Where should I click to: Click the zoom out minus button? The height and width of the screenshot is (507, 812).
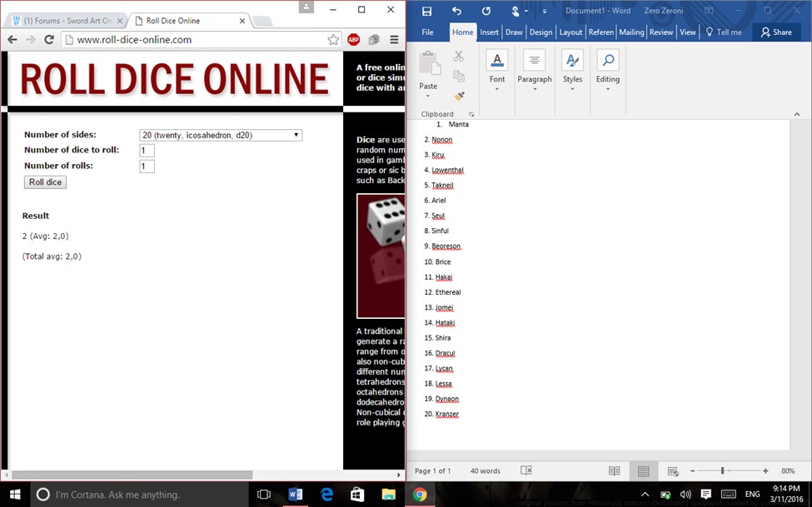click(x=693, y=470)
